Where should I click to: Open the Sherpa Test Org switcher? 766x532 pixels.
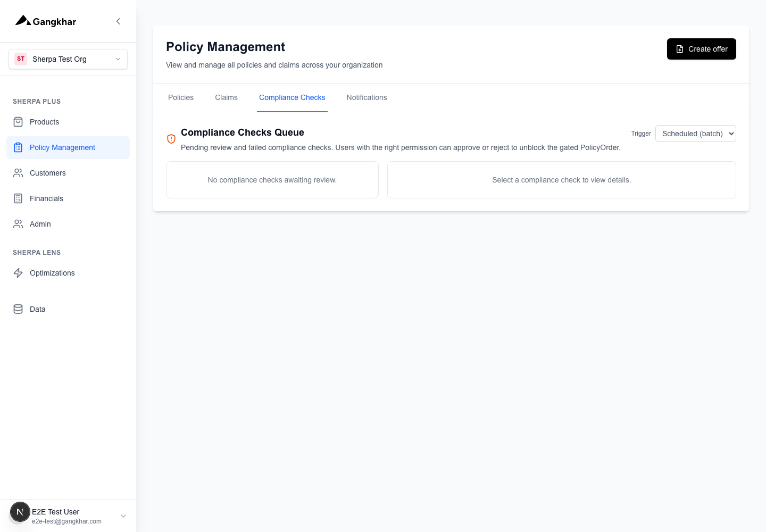[x=68, y=59]
